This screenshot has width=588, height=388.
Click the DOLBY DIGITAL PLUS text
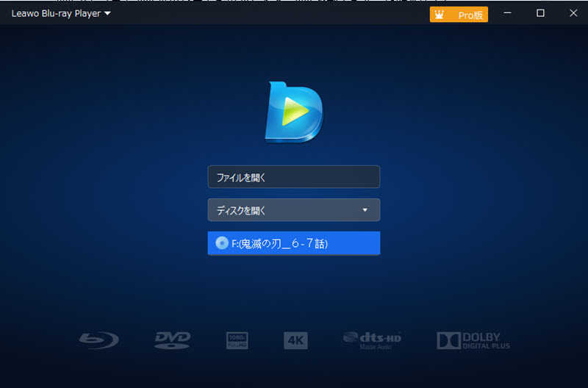pyautogui.click(x=485, y=340)
